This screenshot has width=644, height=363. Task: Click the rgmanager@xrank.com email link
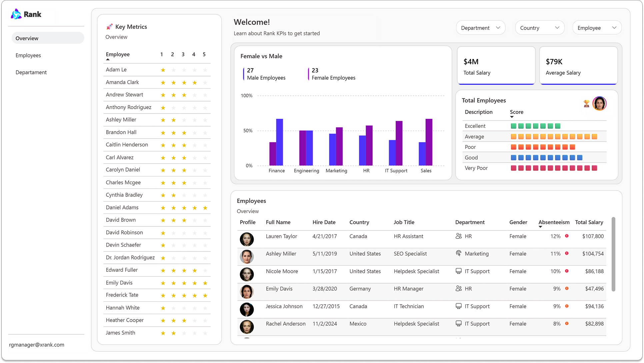37,344
